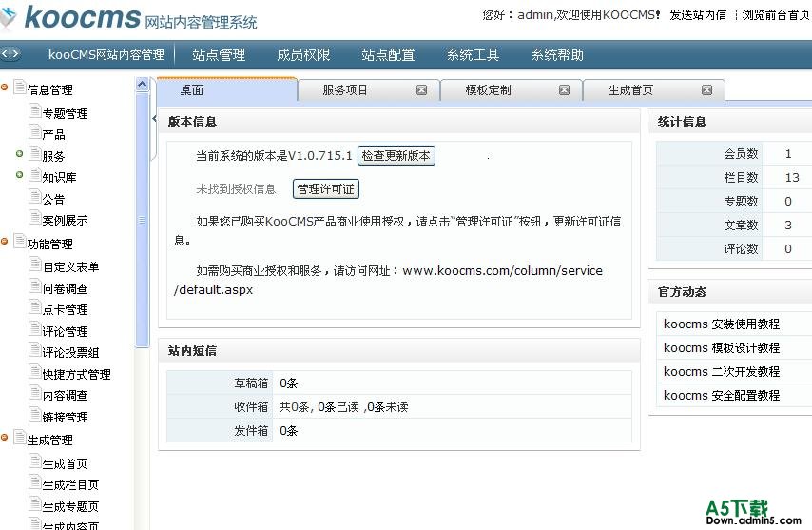Click the page icon beside 自定义表单

34,265
